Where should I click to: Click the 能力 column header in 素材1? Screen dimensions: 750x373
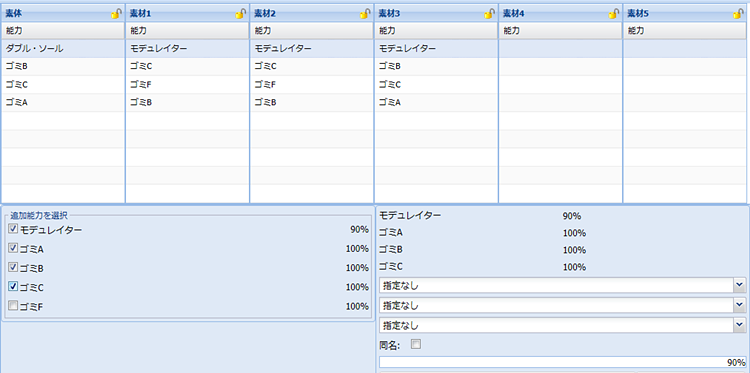click(187, 31)
